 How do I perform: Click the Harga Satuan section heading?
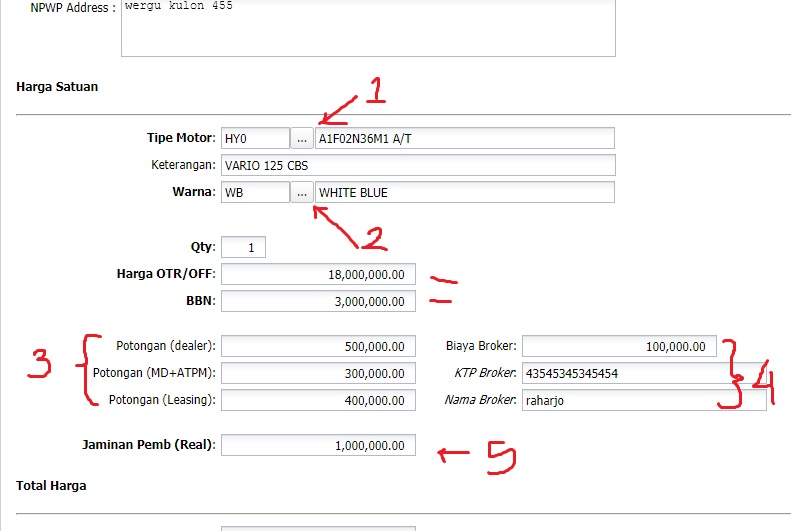[x=57, y=87]
